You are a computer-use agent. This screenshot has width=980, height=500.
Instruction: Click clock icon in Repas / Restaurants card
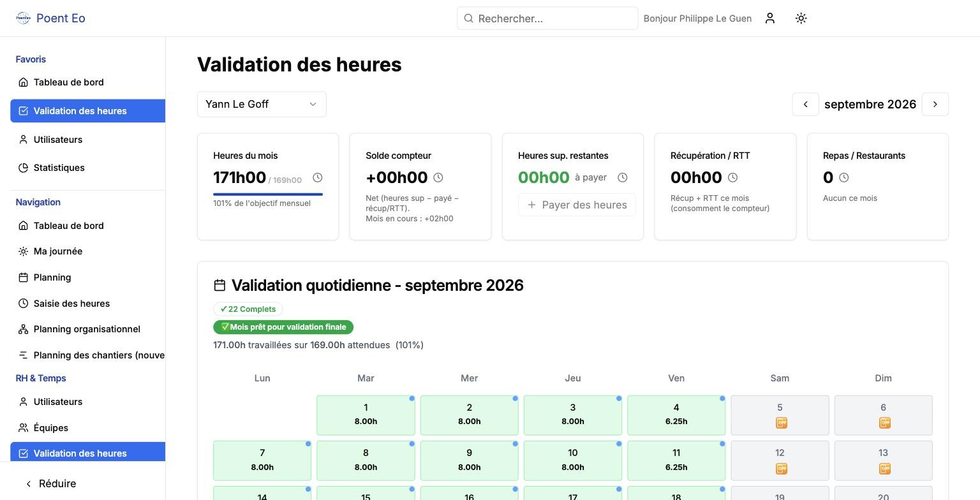[844, 178]
